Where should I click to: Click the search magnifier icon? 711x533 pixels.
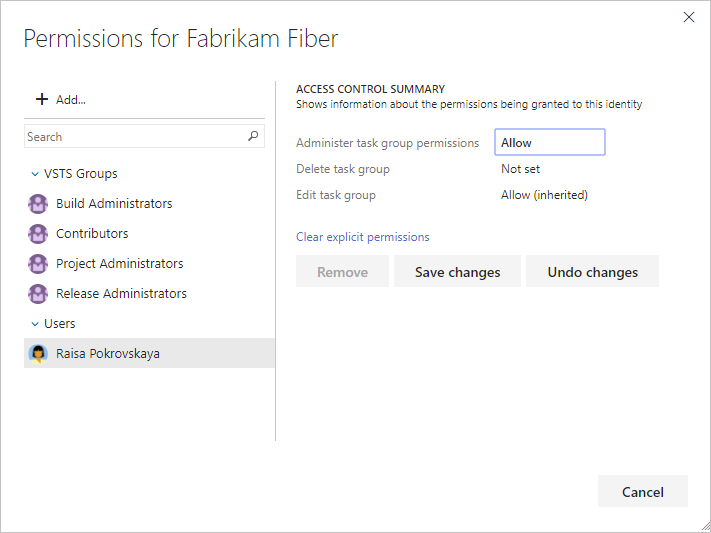253,136
